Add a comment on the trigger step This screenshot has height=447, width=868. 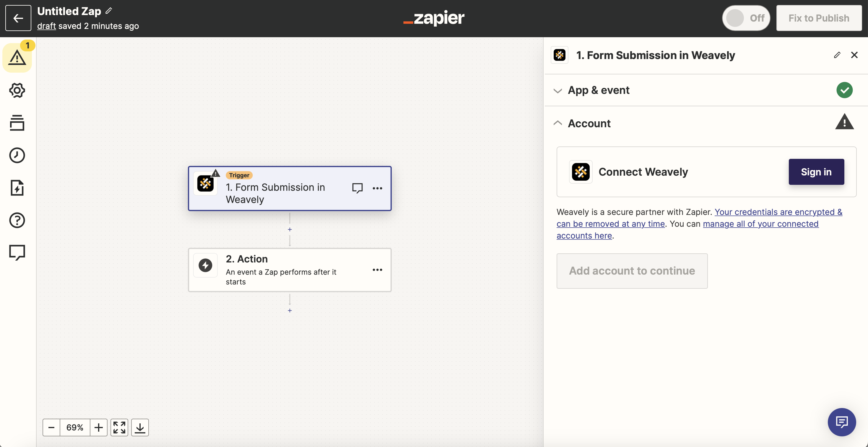click(x=357, y=188)
